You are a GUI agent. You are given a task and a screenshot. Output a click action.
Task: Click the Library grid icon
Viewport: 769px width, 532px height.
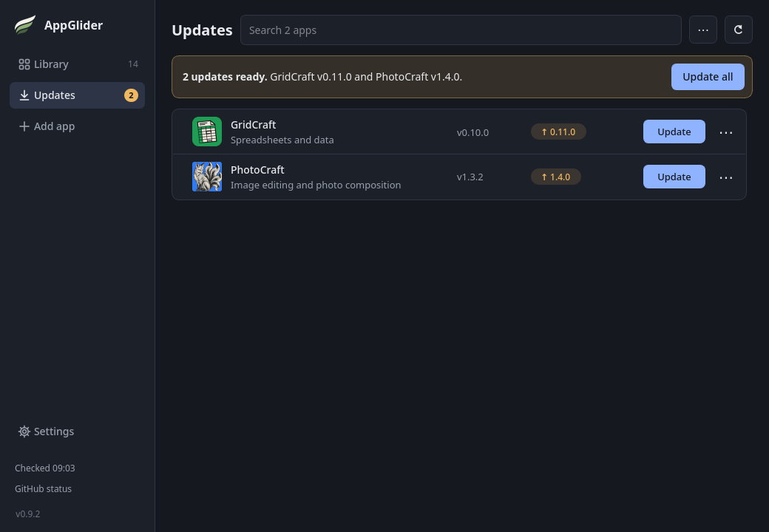tap(24, 64)
